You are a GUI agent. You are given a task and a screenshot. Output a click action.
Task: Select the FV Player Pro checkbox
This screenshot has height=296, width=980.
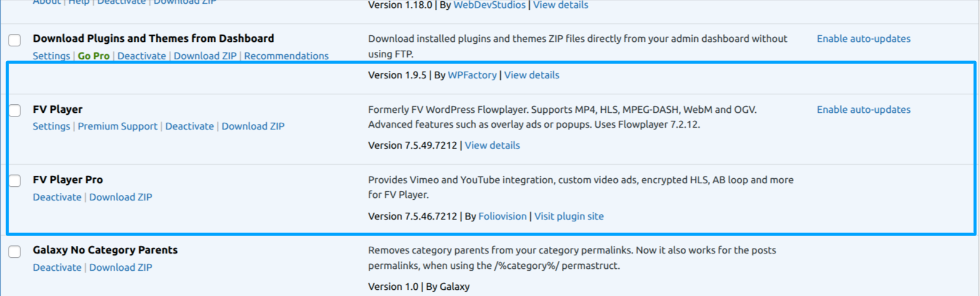[15, 181]
